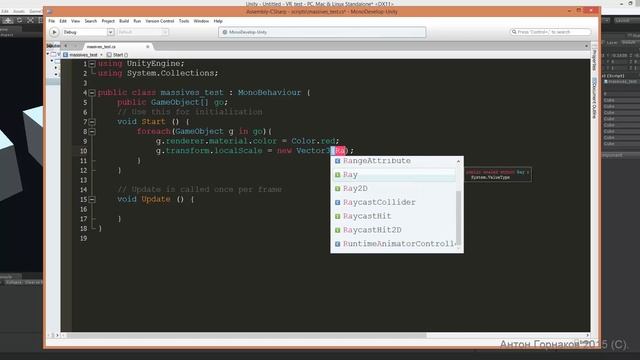Screen dimensions: 640x360
Task: Select RuntimeAnimatorController in completion list
Action: click(x=394, y=244)
